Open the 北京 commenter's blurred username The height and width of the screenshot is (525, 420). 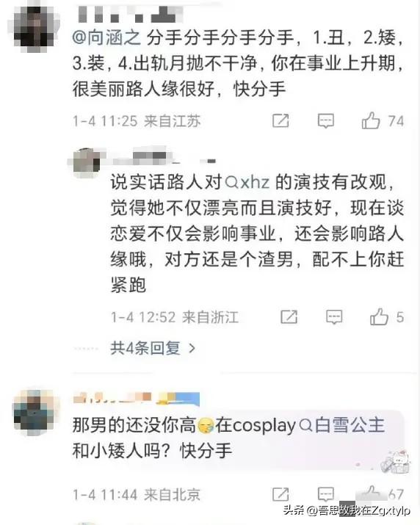[136, 398]
